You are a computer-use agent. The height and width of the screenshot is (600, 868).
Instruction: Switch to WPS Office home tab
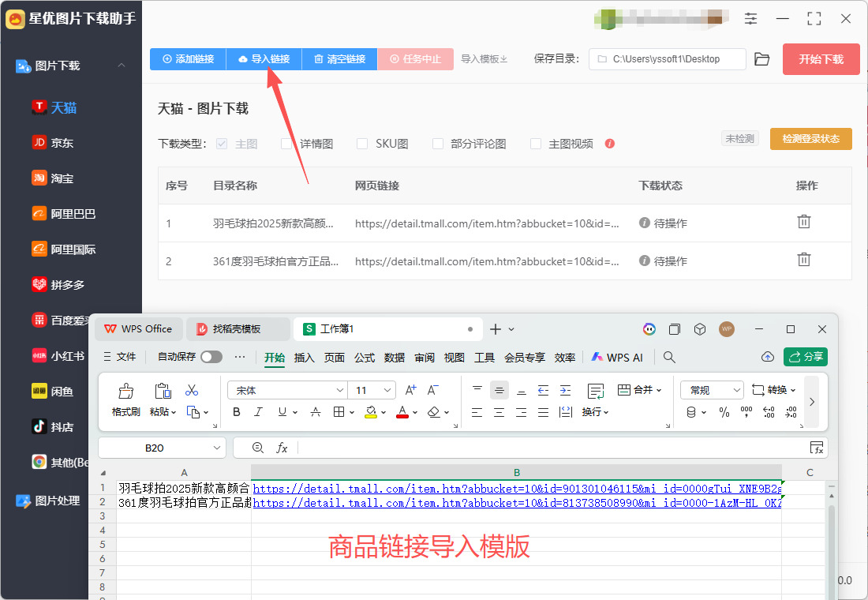pos(139,329)
